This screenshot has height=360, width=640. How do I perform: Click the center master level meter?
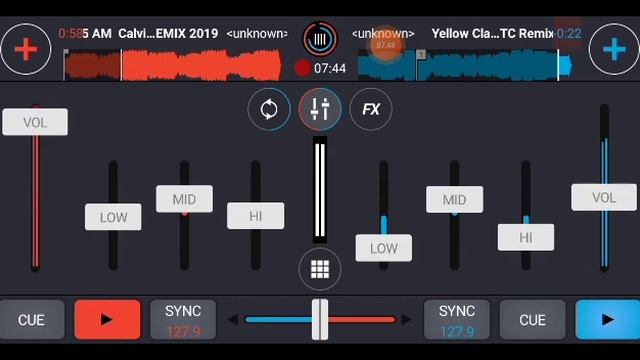pos(320,190)
